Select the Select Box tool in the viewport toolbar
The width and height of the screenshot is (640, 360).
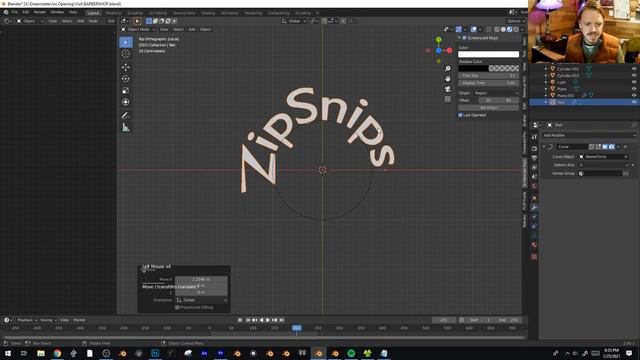click(x=126, y=42)
